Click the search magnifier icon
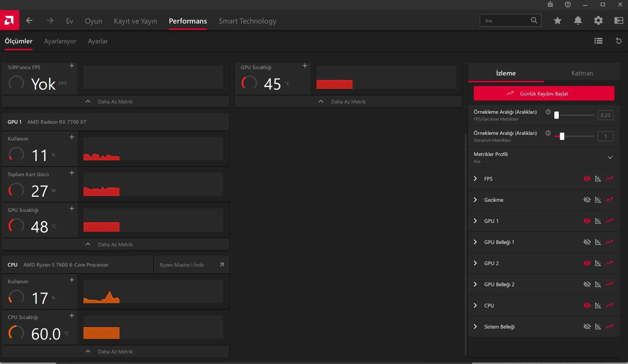The image size is (628, 364). coord(534,20)
